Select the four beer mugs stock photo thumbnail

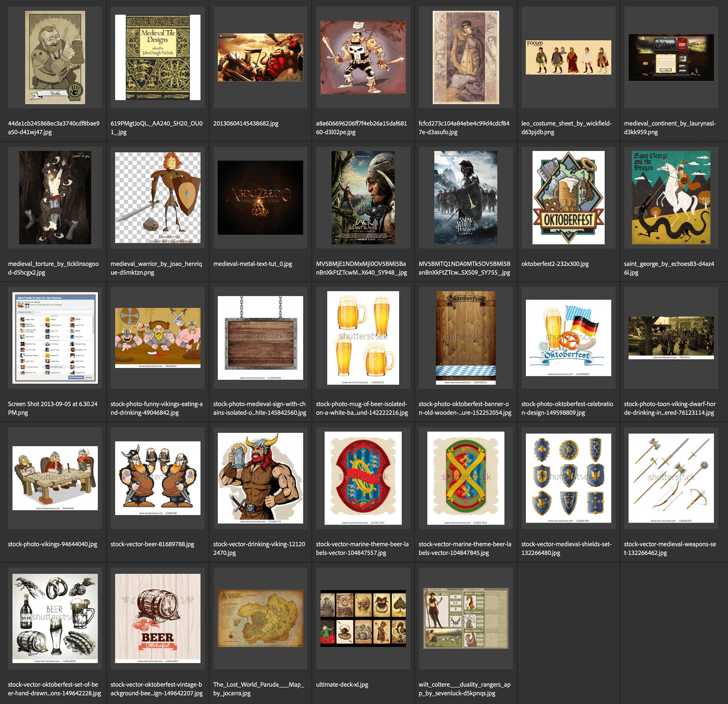pyautogui.click(x=363, y=338)
